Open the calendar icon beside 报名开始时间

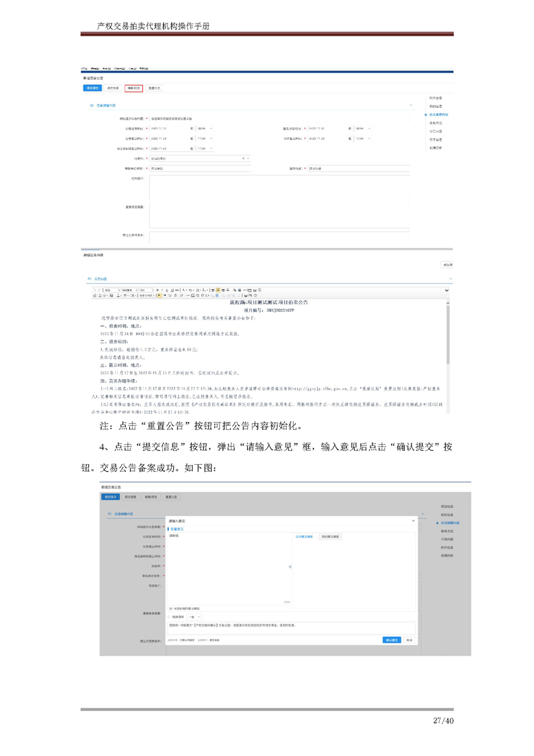pos(350,128)
